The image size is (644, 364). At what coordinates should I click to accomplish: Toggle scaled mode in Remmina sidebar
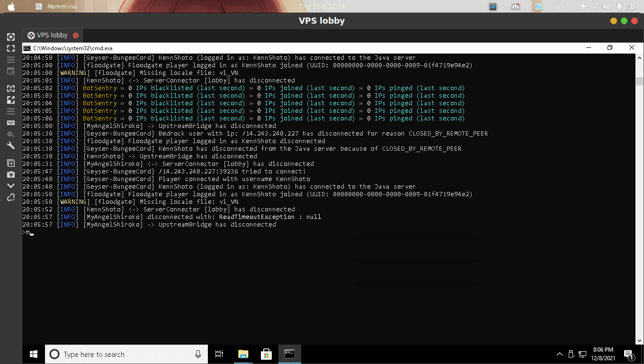click(10, 100)
